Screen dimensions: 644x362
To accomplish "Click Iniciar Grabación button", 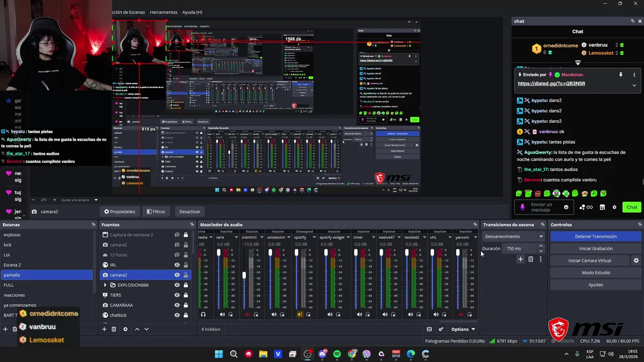I will pos(596,248).
